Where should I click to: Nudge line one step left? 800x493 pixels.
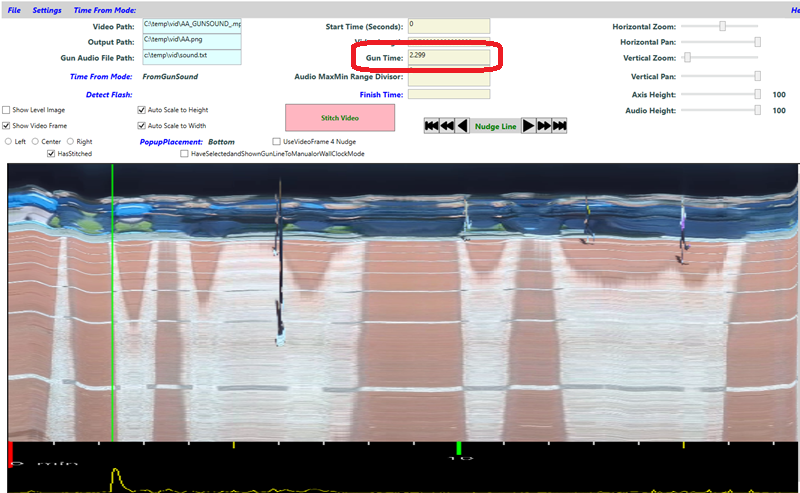tap(461, 125)
